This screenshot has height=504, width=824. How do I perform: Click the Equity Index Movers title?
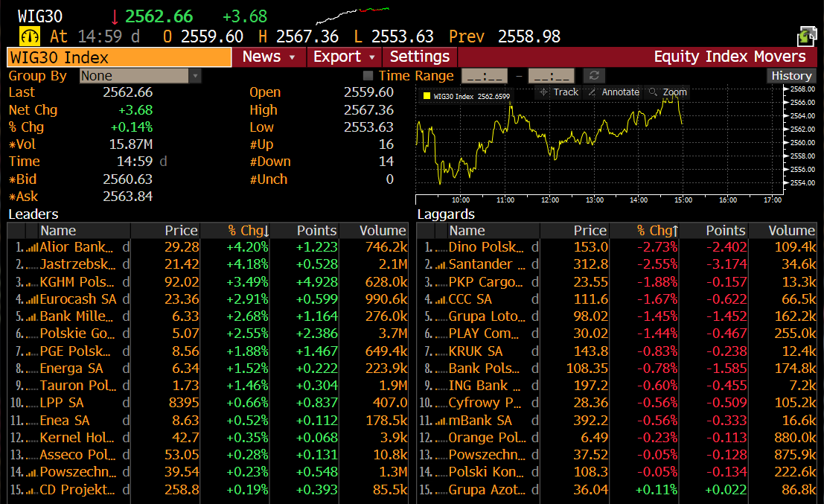tap(729, 57)
